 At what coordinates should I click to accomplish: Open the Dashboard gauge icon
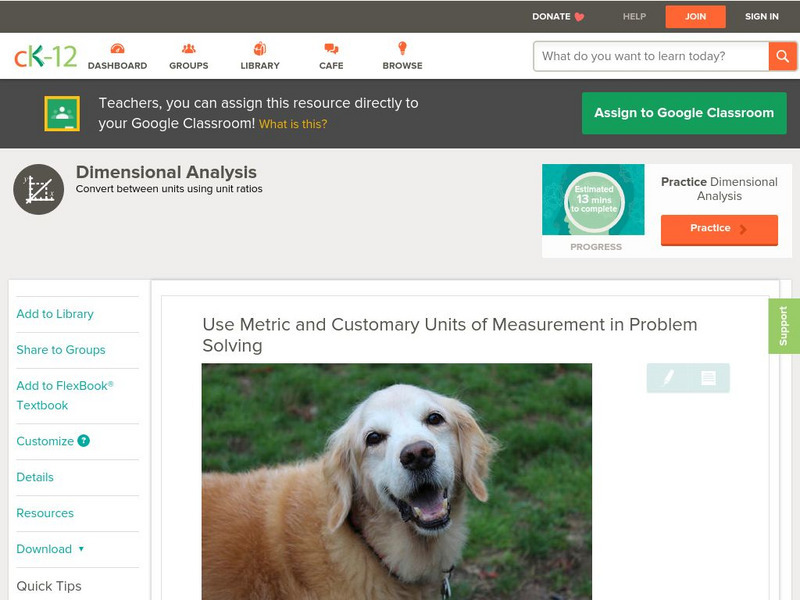117,48
